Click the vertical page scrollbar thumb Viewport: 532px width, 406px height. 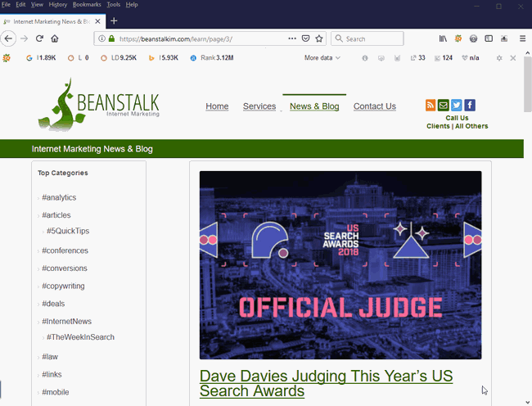click(528, 84)
